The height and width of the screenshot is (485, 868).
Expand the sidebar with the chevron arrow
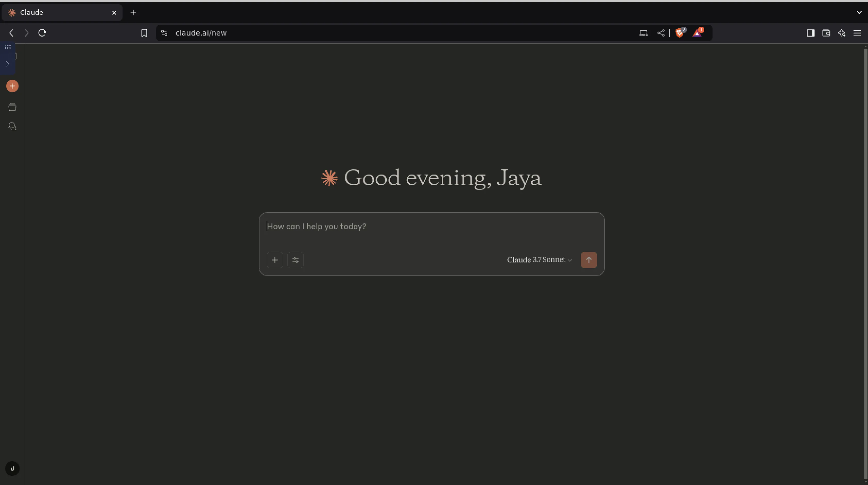click(7, 64)
